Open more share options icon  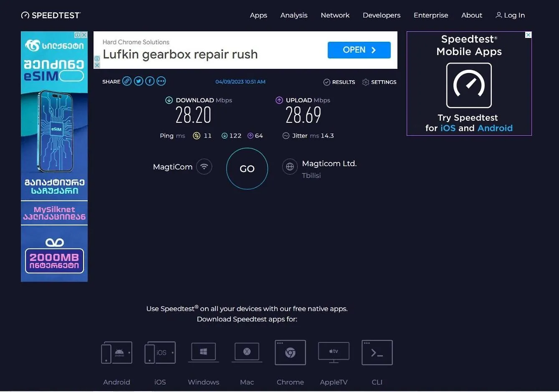pos(161,81)
